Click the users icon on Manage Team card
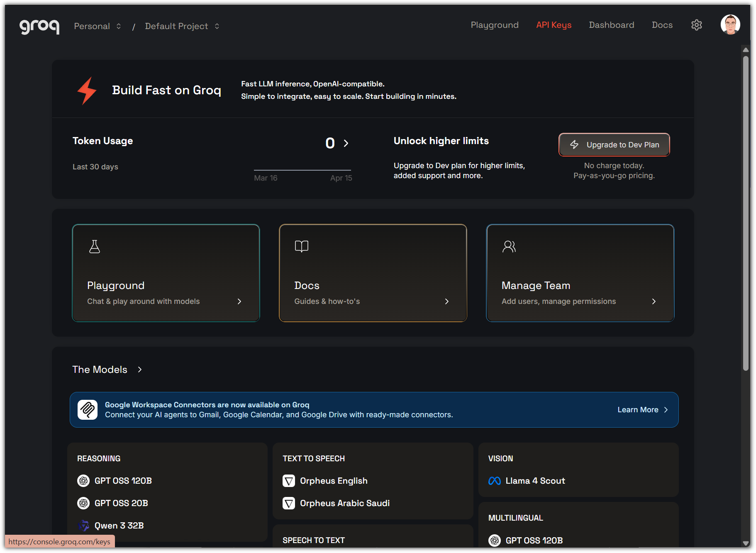 point(509,247)
